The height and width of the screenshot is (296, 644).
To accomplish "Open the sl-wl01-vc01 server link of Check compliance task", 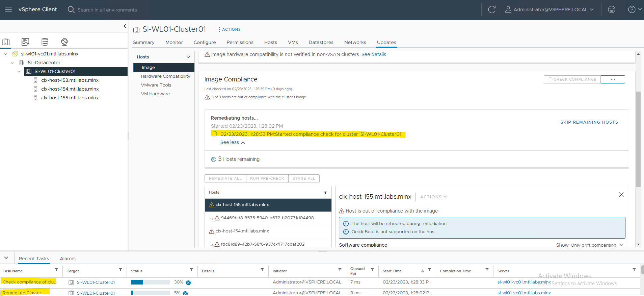I will pyautogui.click(x=524, y=282).
